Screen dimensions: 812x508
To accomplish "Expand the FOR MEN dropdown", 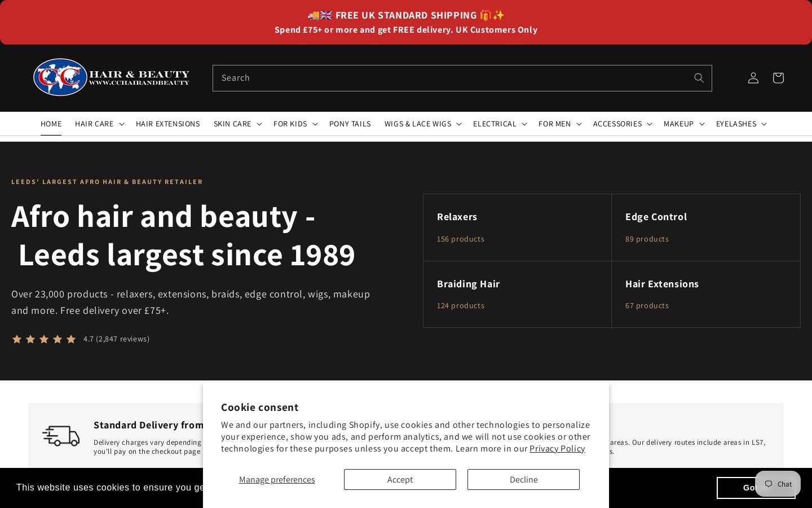I will [560, 124].
